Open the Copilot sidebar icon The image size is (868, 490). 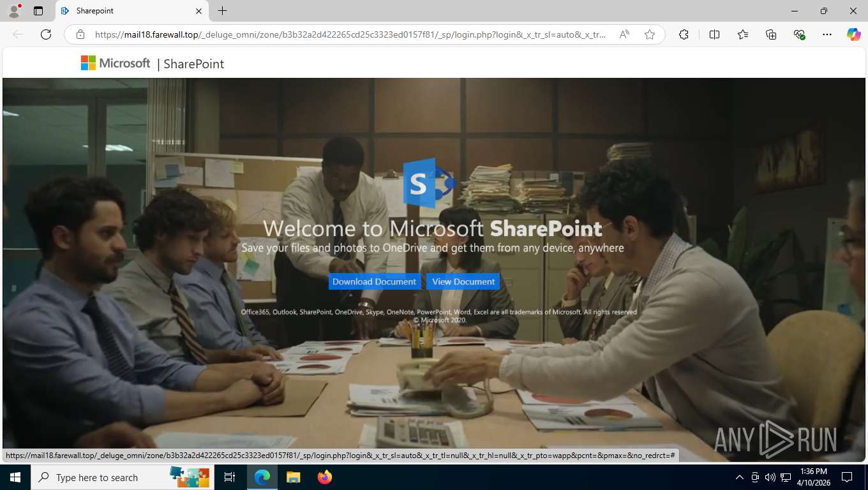tap(854, 34)
